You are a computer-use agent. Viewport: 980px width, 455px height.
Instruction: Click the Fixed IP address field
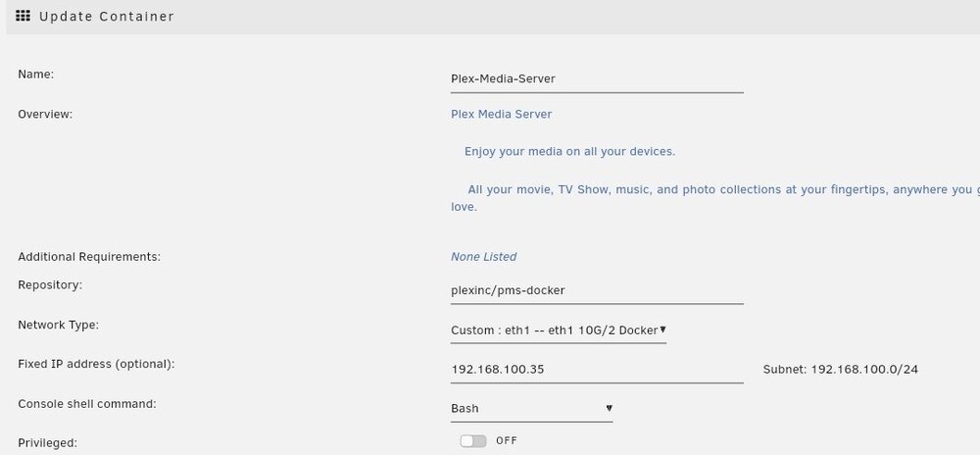[x=597, y=370]
